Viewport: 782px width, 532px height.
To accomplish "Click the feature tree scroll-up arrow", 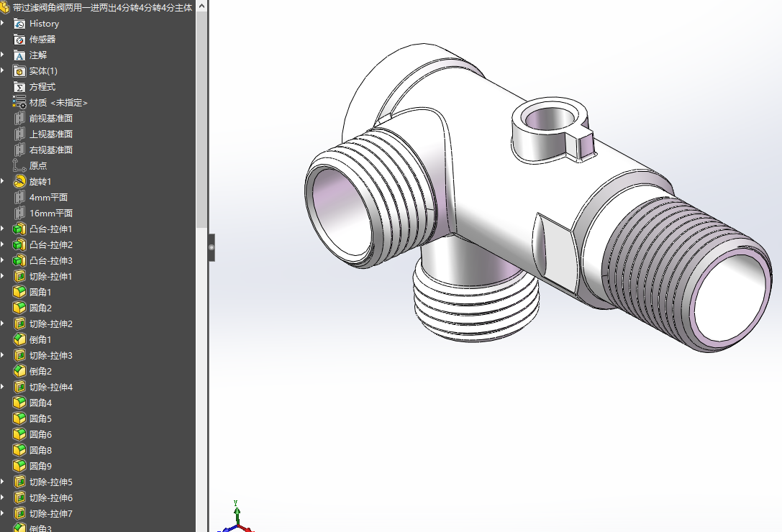I will [201, 6].
